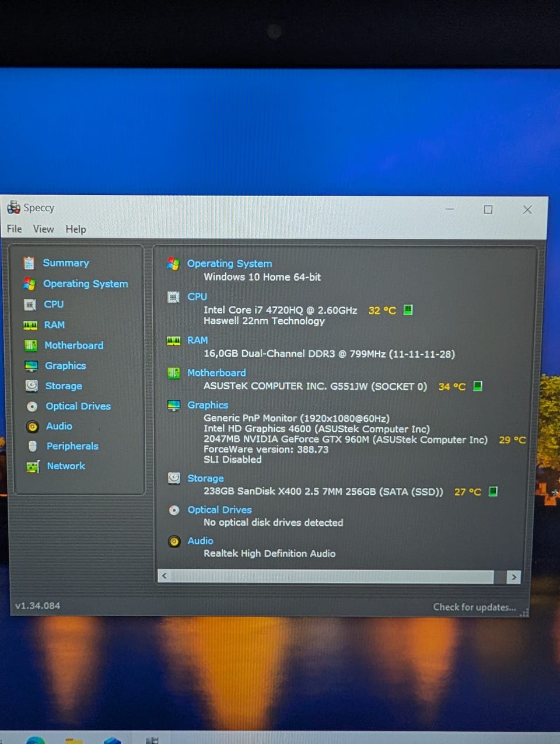Click the Graphics monitor icon in summary pane
Screen dimensions: 560x744
pyautogui.click(x=174, y=406)
